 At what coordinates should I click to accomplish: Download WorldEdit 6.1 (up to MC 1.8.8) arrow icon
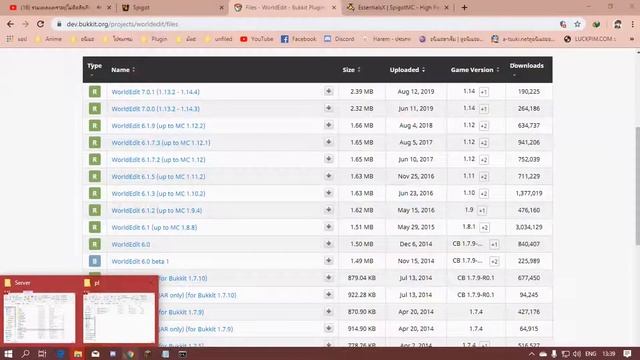tap(329, 227)
